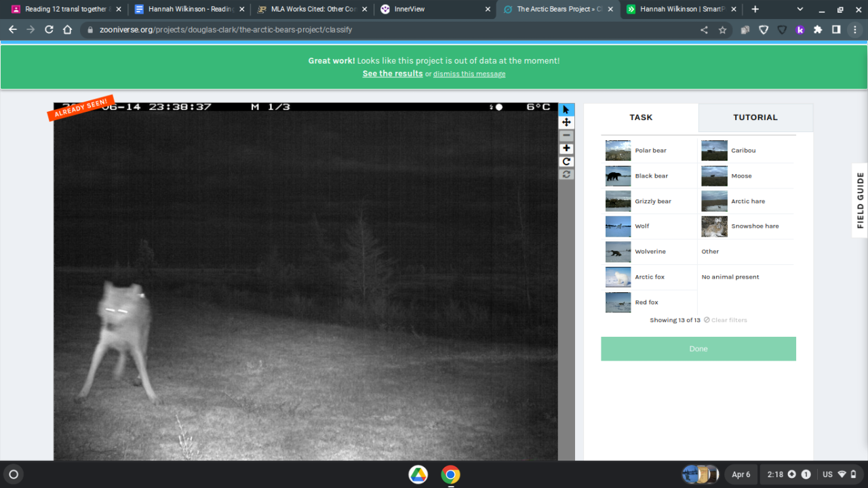
Task: Click the address bar URL
Action: [x=226, y=30]
